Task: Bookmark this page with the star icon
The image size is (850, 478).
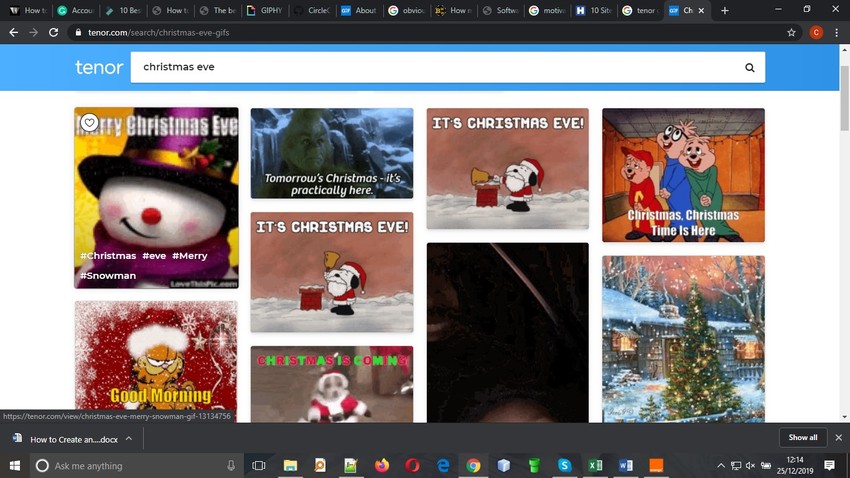Action: [x=791, y=33]
